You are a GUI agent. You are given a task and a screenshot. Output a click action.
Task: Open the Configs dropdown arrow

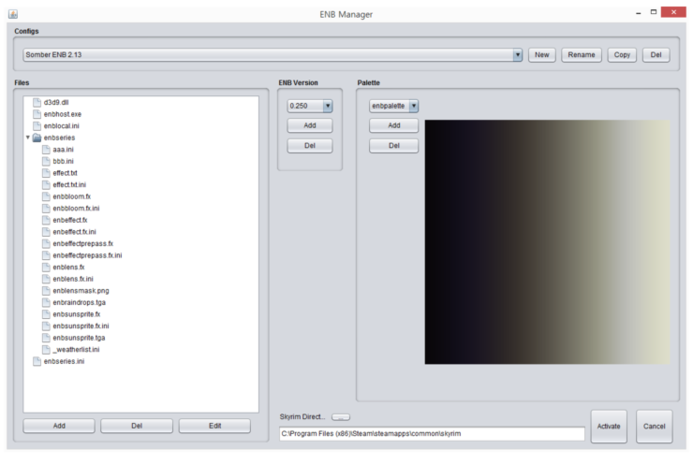pyautogui.click(x=518, y=55)
